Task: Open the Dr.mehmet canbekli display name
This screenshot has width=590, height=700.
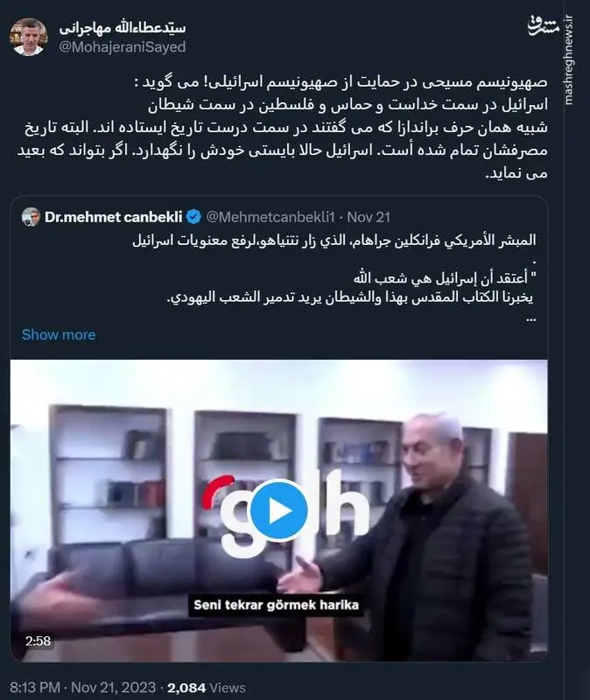Action: pos(114,217)
